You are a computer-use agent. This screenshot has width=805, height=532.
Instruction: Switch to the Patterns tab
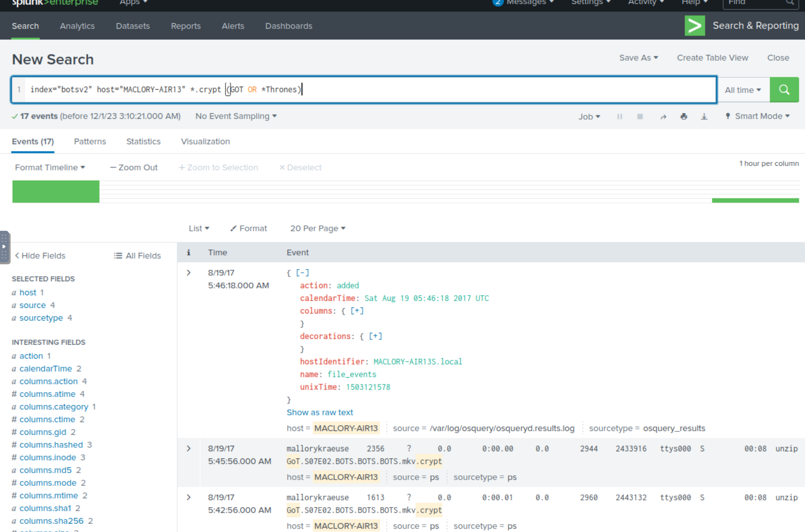(x=90, y=142)
